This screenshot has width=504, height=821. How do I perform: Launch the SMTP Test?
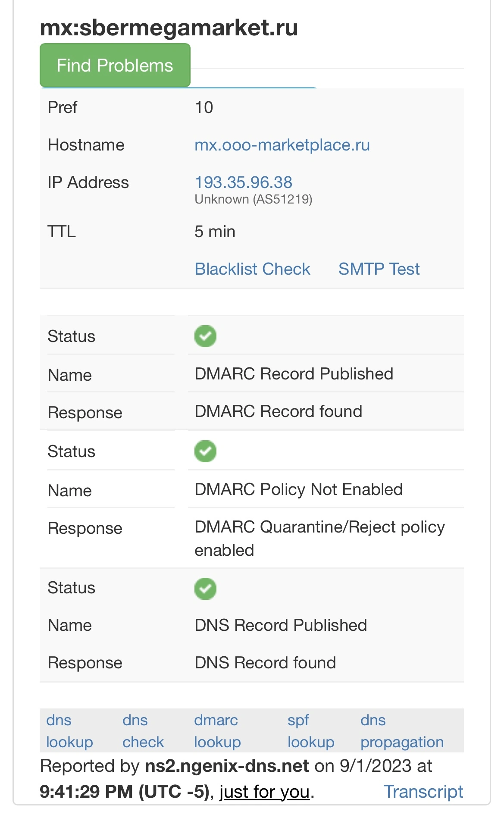pos(379,269)
